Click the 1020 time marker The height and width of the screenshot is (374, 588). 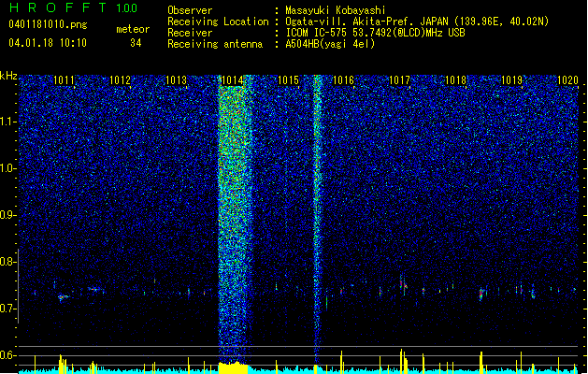click(567, 80)
